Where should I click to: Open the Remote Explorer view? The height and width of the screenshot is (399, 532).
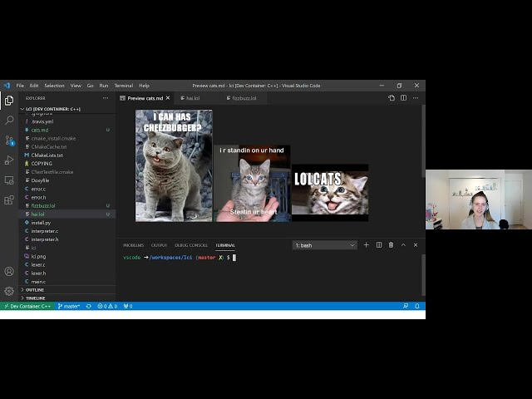(x=9, y=180)
